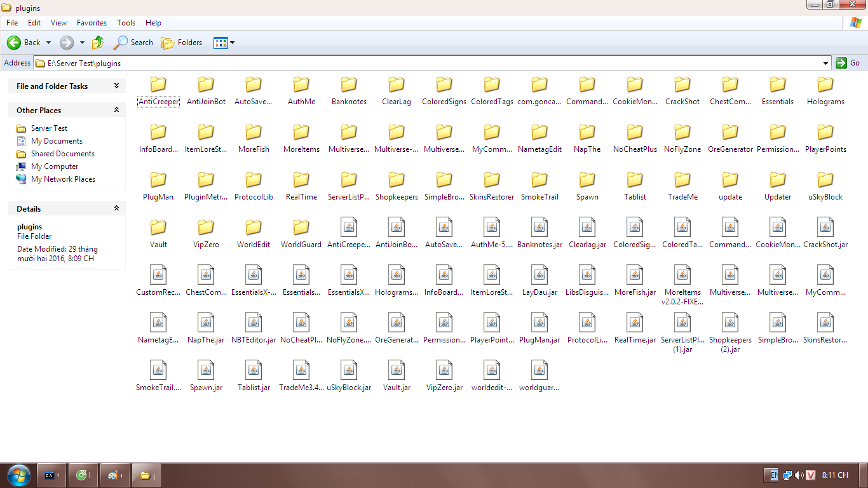Click the Windows Start orb

pos(18,475)
